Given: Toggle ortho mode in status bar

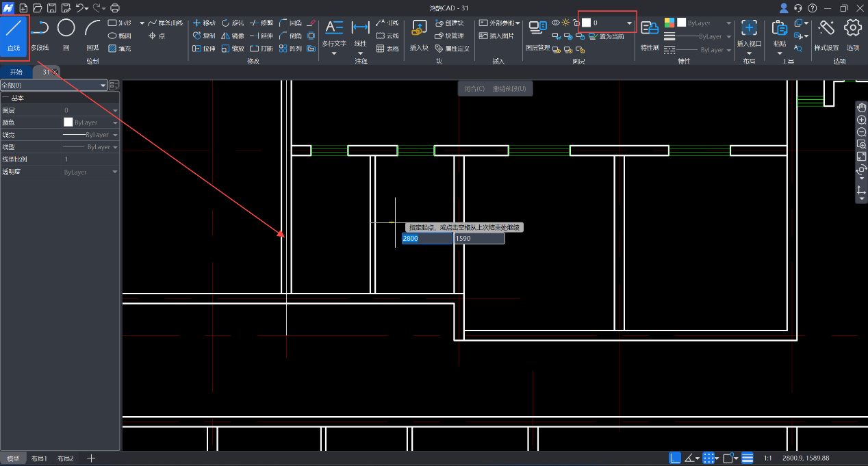Looking at the screenshot, I should click(675, 458).
